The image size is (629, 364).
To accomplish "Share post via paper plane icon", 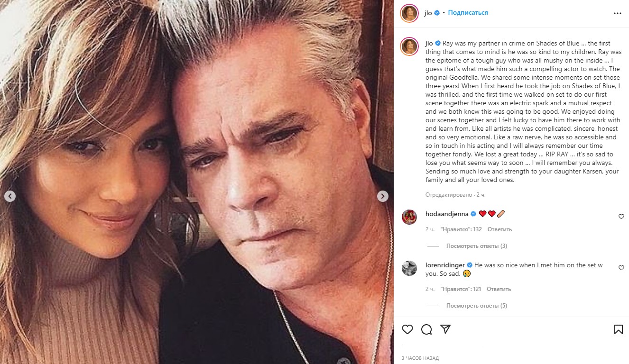I will pos(445,329).
